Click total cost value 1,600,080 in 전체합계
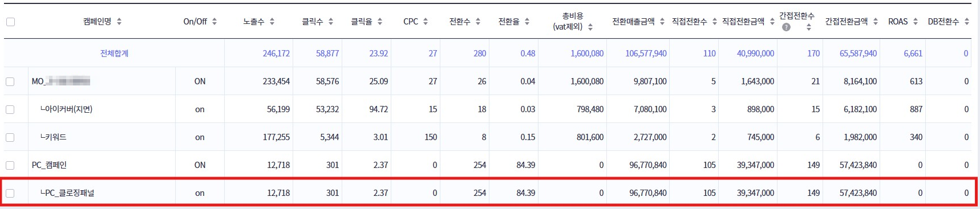The width and height of the screenshot is (980, 209). [x=587, y=54]
